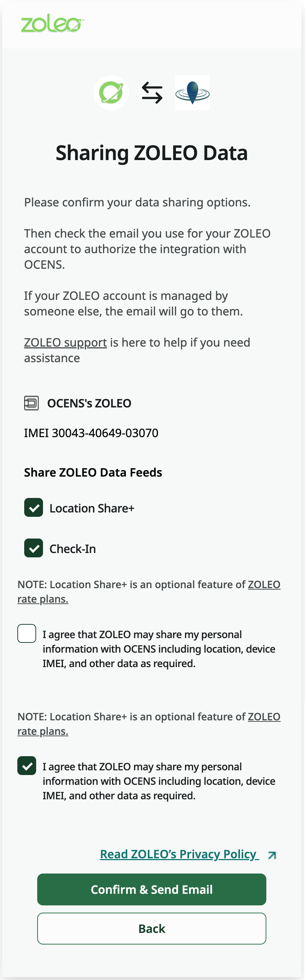
Task: Click the Back button
Action: (x=151, y=929)
